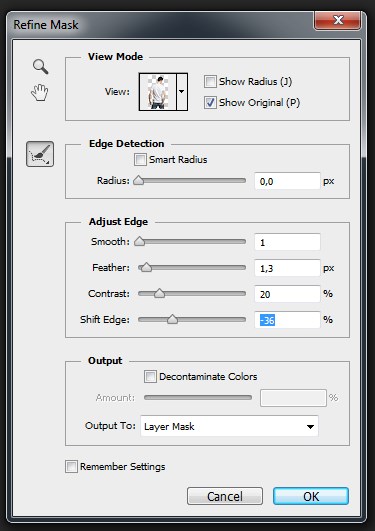Click the Radius value input field
The height and width of the screenshot is (531, 375).
tap(287, 181)
